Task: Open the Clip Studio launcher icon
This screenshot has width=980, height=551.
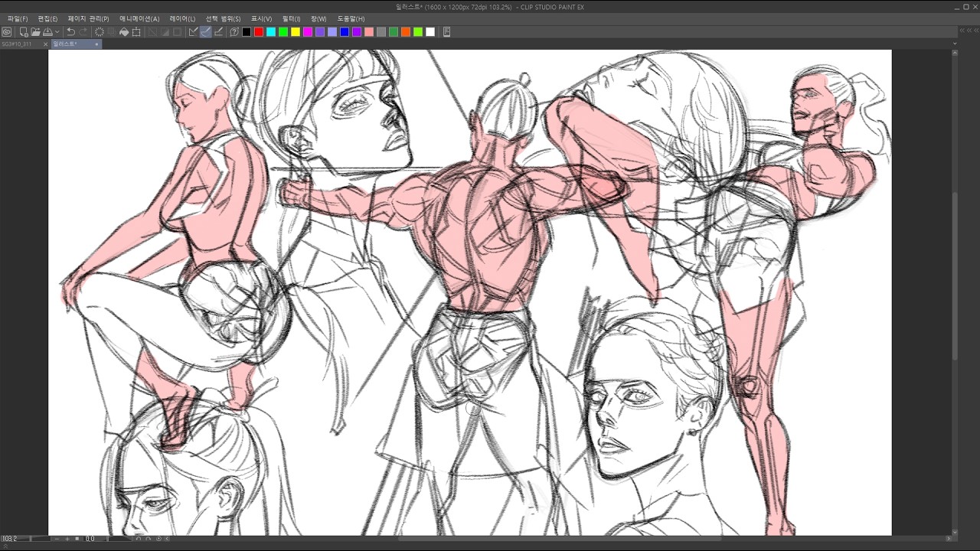Action: coord(7,31)
